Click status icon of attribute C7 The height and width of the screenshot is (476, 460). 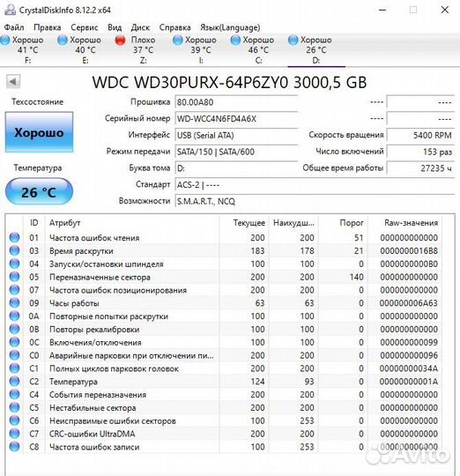coord(14,434)
